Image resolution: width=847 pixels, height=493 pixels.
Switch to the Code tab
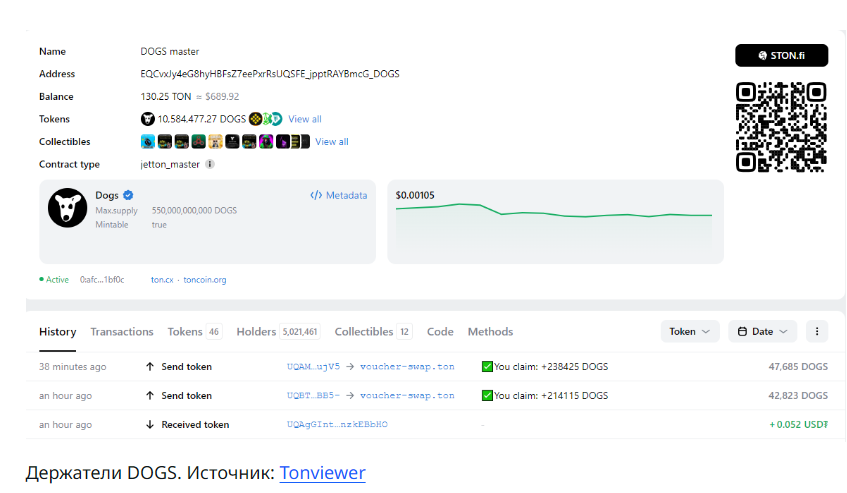(440, 332)
